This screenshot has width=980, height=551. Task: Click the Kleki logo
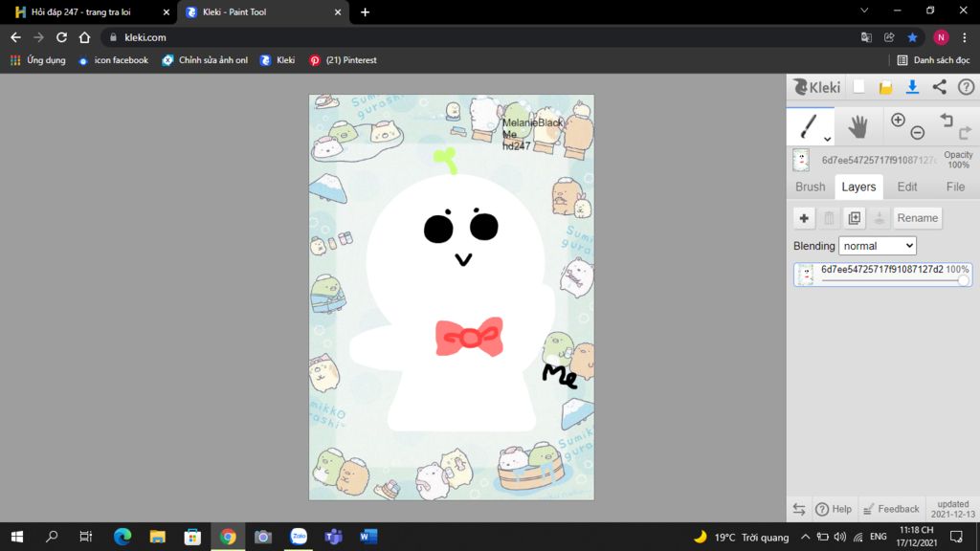click(x=816, y=87)
